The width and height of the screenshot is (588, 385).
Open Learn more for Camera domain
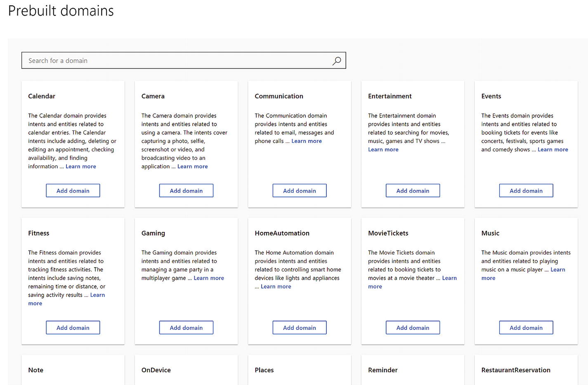[193, 166]
